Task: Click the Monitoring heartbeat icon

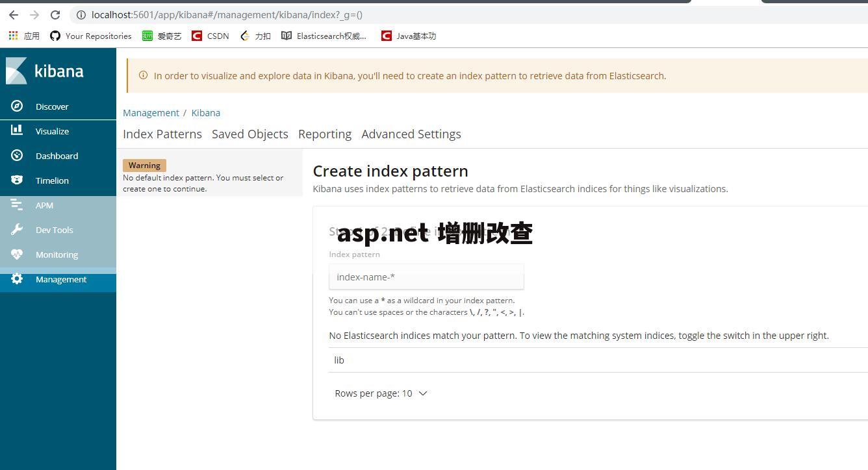Action: pyautogui.click(x=17, y=254)
